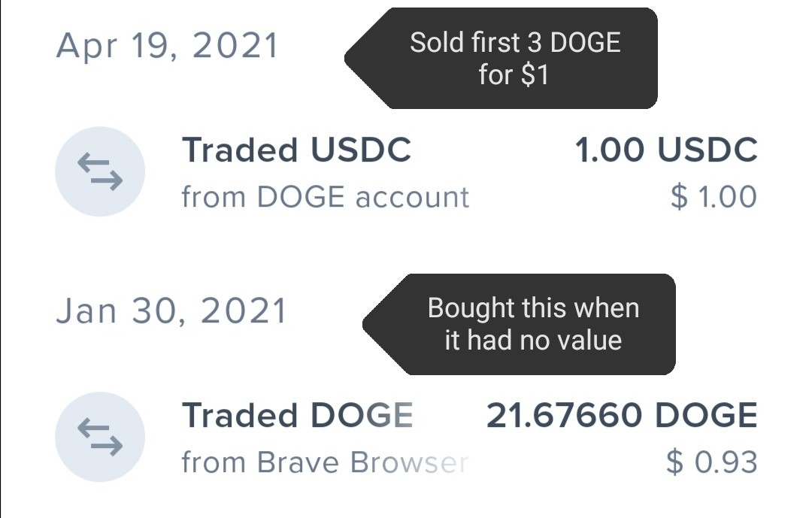Select the Jan 30, 2021 date header
812x518 pixels.
(171, 311)
